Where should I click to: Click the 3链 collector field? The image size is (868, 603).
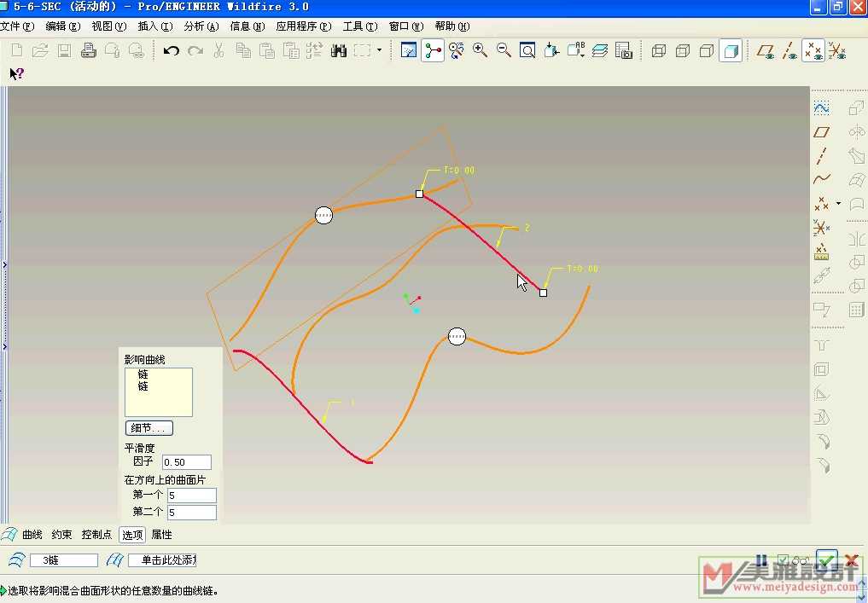(64, 560)
